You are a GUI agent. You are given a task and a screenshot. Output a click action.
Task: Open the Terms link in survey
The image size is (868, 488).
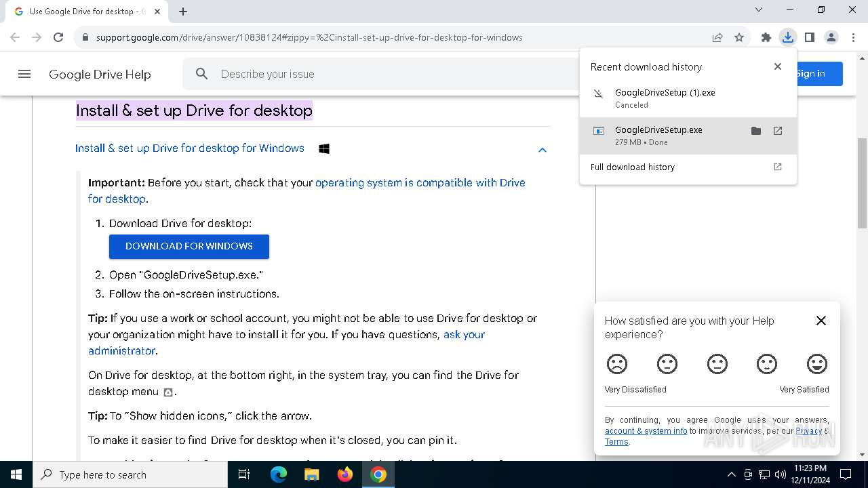click(616, 442)
